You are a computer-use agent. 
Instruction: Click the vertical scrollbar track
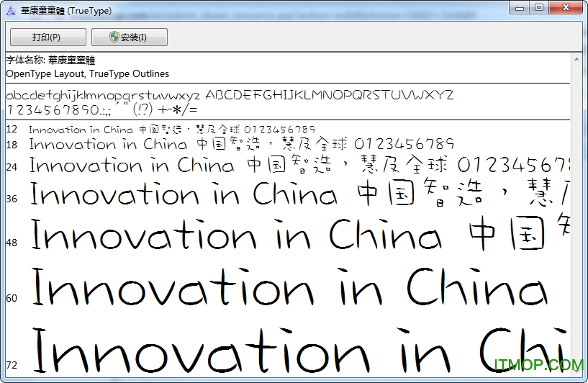point(577,216)
